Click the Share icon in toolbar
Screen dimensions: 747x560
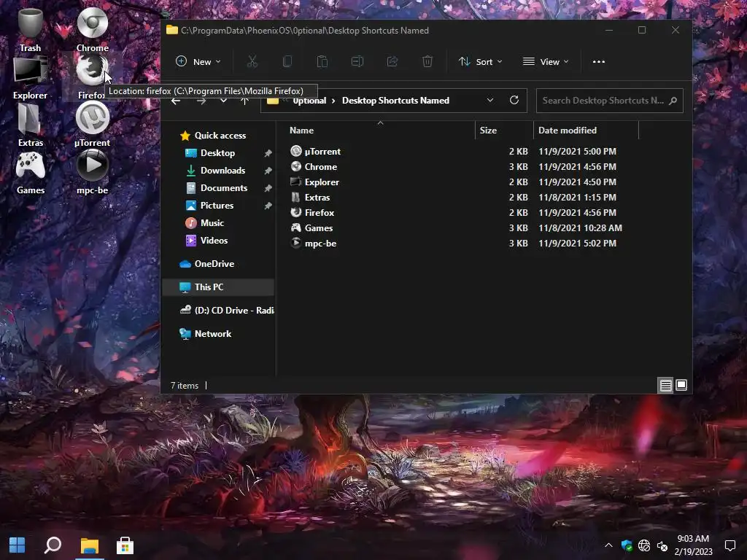[x=392, y=61]
